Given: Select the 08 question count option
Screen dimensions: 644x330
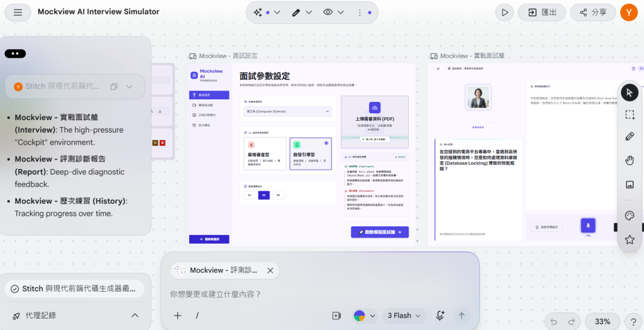Looking at the screenshot, I should click(x=278, y=195).
